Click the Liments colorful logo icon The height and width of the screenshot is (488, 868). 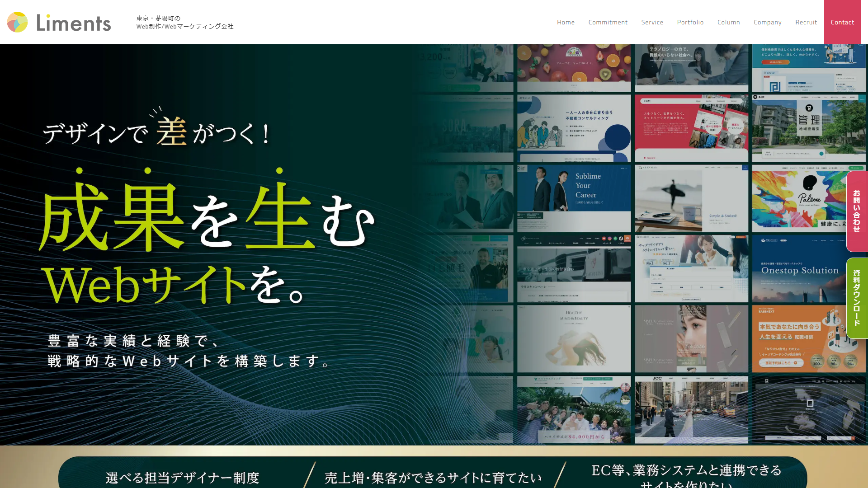point(18,22)
